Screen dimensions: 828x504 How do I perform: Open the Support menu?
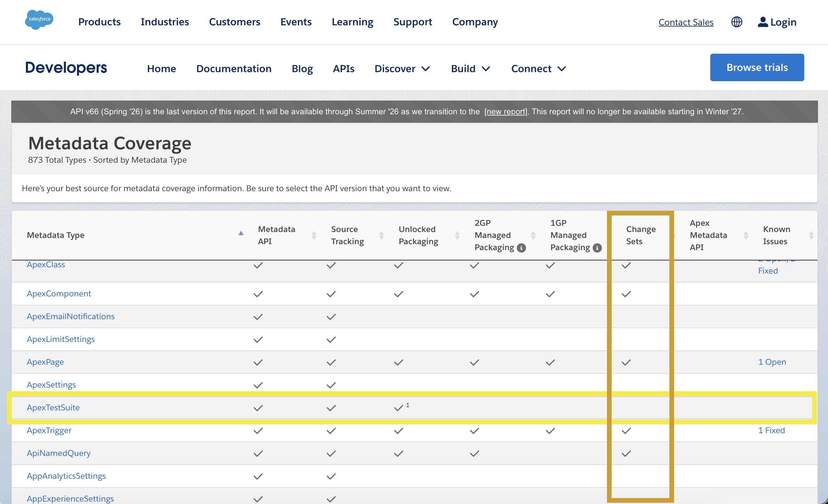pos(413,22)
